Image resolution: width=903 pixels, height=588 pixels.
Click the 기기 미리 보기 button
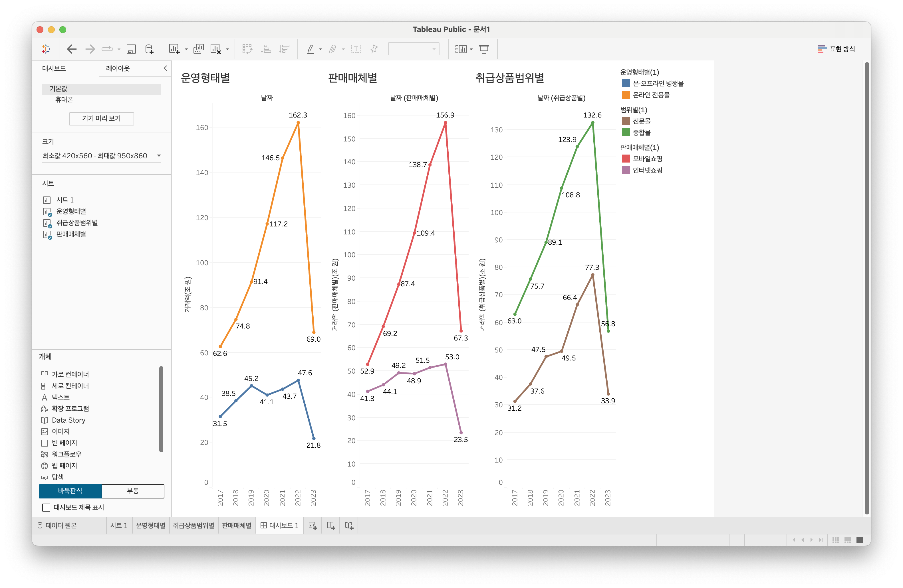(101, 118)
